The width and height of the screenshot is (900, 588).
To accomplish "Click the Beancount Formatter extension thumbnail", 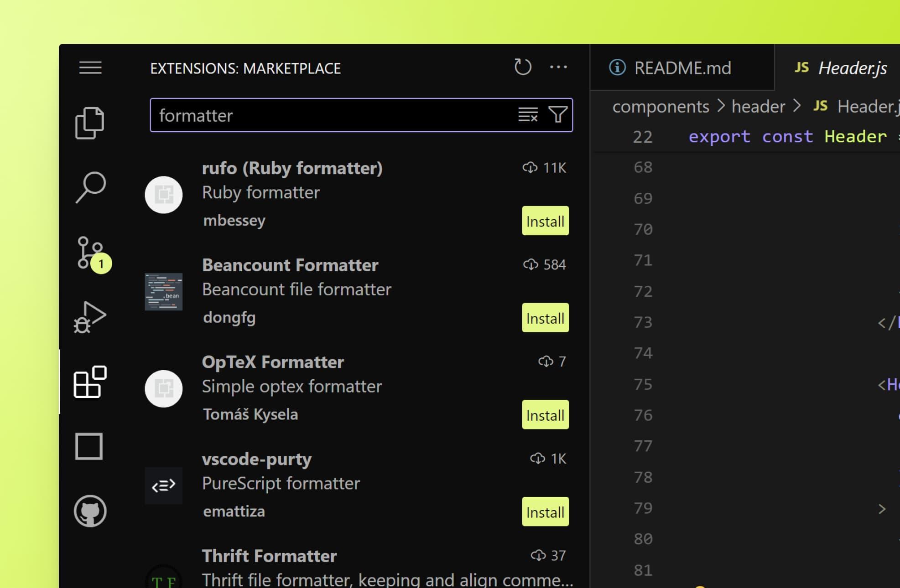I will click(163, 292).
